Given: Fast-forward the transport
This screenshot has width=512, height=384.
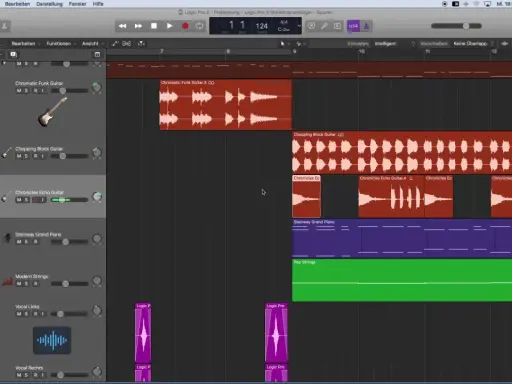Looking at the screenshot, I should 138,26.
